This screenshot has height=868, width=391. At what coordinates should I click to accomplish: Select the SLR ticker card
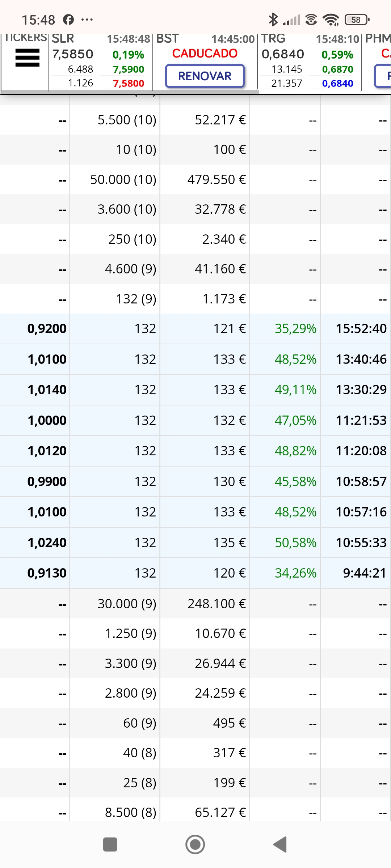(x=100, y=61)
